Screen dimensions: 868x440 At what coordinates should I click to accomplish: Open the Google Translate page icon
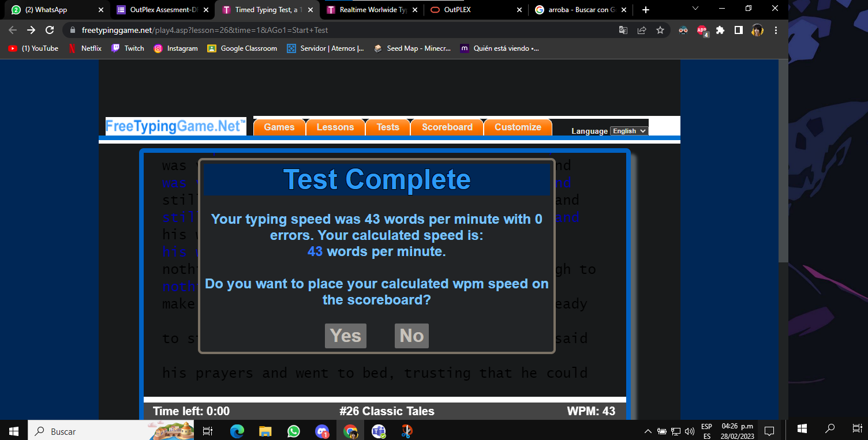click(x=623, y=30)
